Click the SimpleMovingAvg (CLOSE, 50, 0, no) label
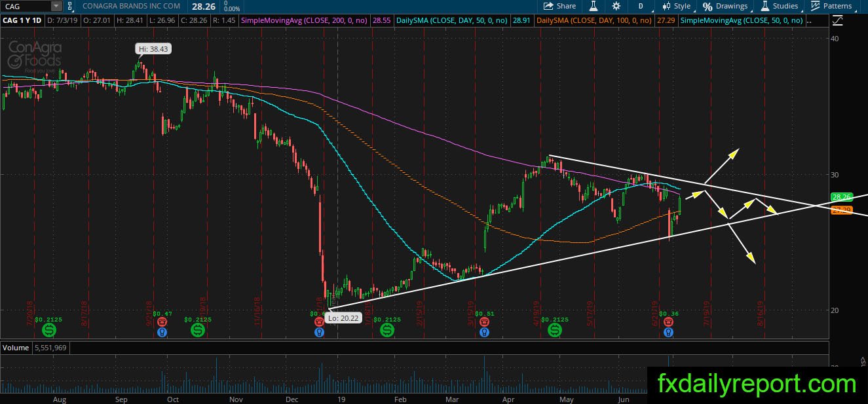 [742, 21]
